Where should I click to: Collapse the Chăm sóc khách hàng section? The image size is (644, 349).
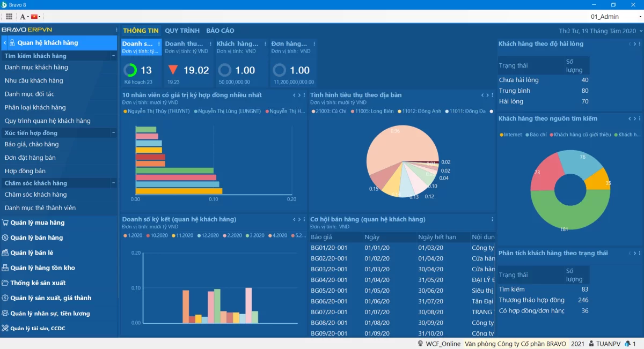click(113, 183)
